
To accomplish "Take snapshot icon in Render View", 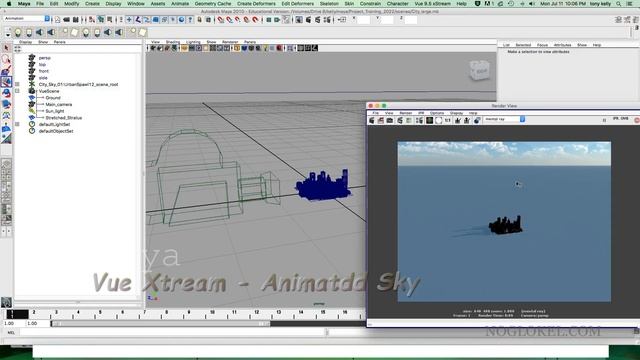I will (390, 120).
